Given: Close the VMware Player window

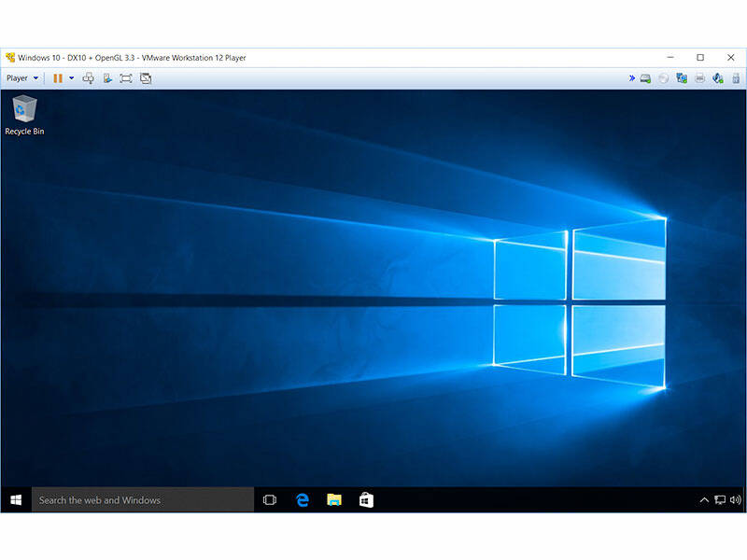Looking at the screenshot, I should [731, 58].
